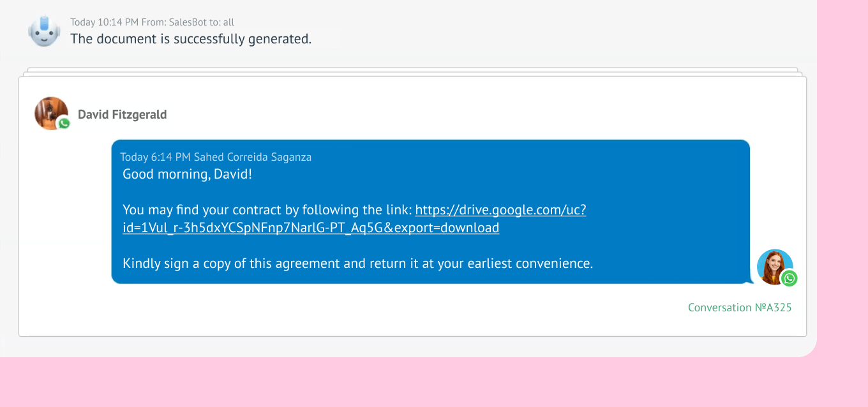
Task: Click the David Fitzgerald name label
Action: [x=122, y=114]
